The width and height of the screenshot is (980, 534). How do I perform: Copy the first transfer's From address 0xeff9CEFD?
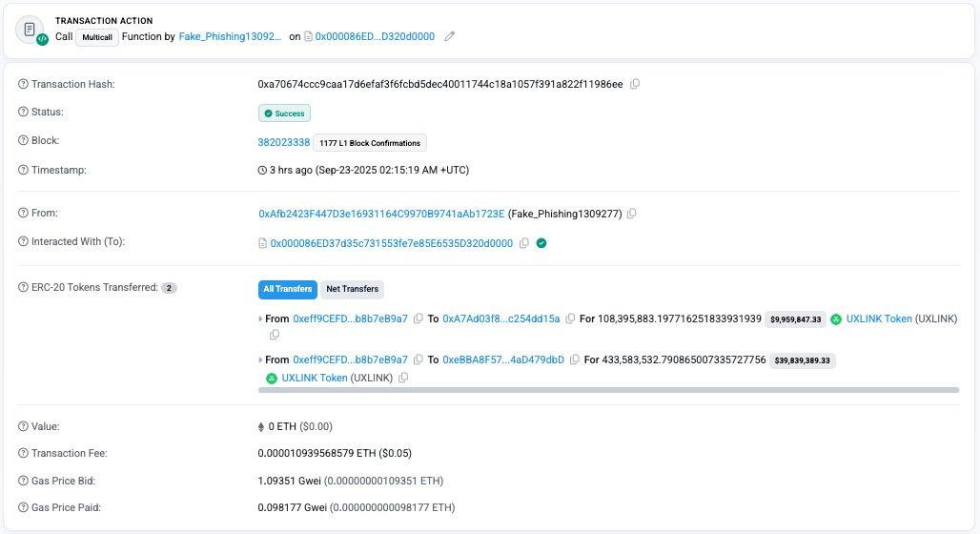(419, 318)
